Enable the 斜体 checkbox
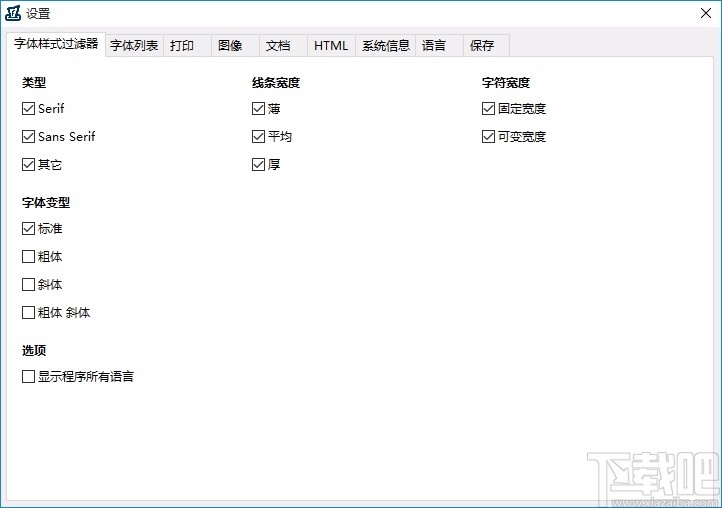The width and height of the screenshot is (722, 508). pos(29,285)
